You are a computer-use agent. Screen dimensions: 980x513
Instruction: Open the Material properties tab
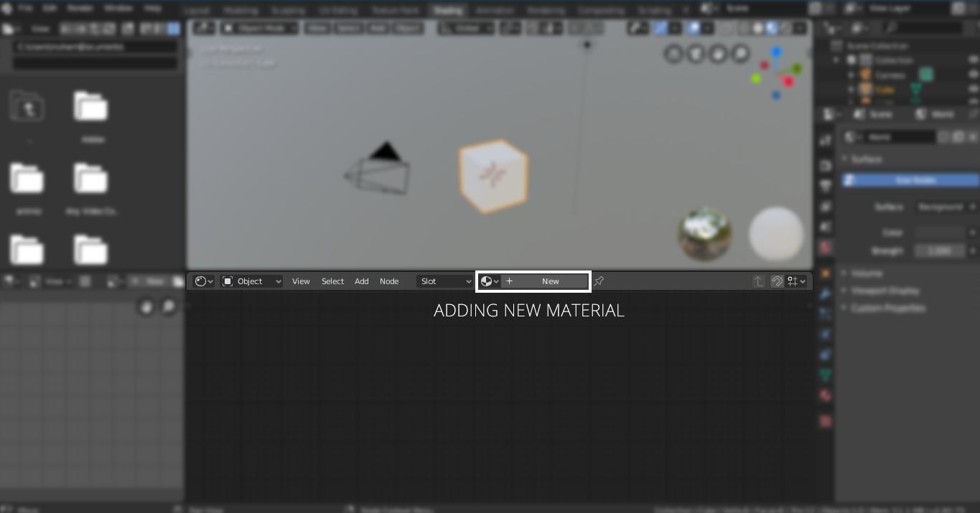tap(825, 395)
